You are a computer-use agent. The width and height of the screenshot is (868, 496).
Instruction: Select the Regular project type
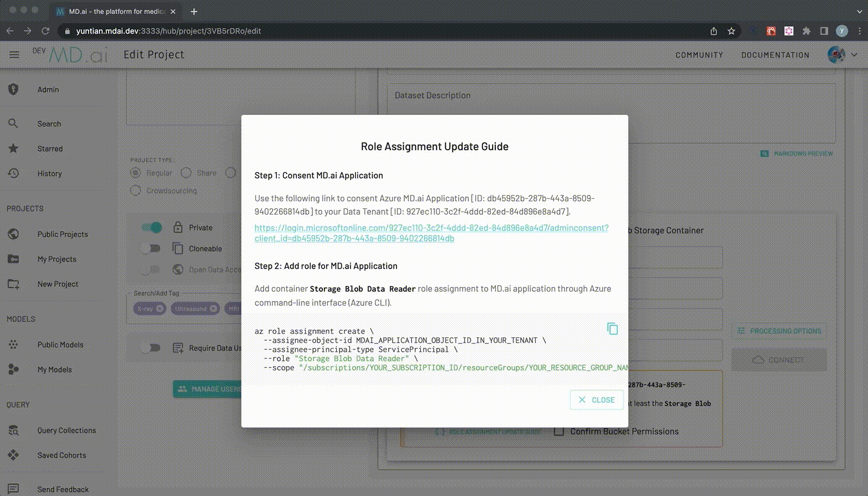135,173
